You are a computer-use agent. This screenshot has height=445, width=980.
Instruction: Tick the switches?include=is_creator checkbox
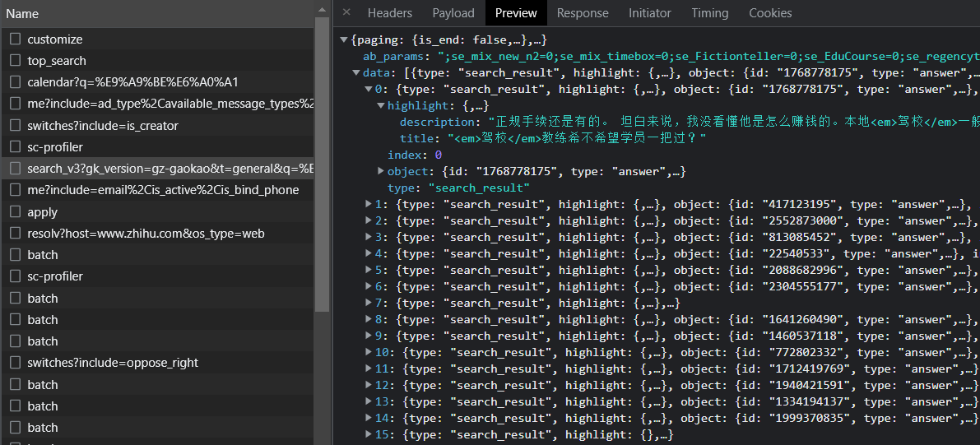tap(15, 125)
